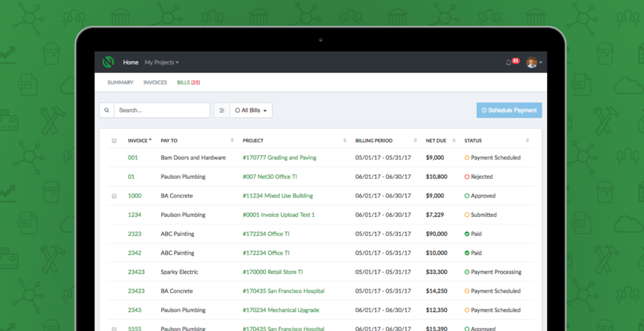The height and width of the screenshot is (331, 644).
Task: Sort by the Pay To column arrows
Action: [232, 140]
